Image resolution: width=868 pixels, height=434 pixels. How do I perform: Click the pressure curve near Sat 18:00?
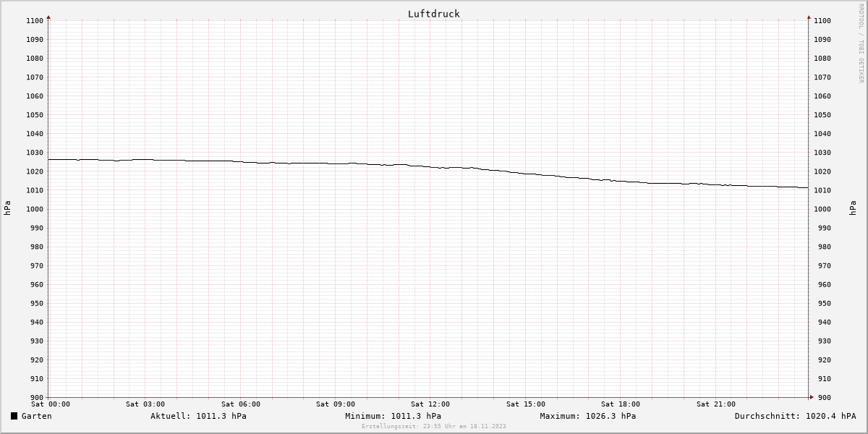619,181
